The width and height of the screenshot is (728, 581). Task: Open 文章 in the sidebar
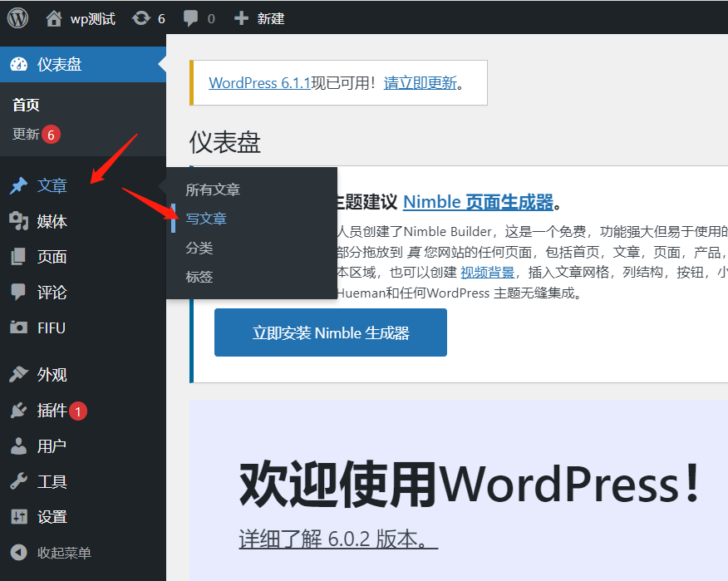52,186
